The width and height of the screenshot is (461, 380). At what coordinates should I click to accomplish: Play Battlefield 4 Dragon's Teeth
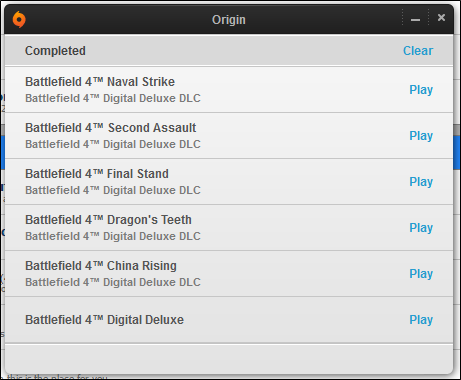[x=421, y=228]
